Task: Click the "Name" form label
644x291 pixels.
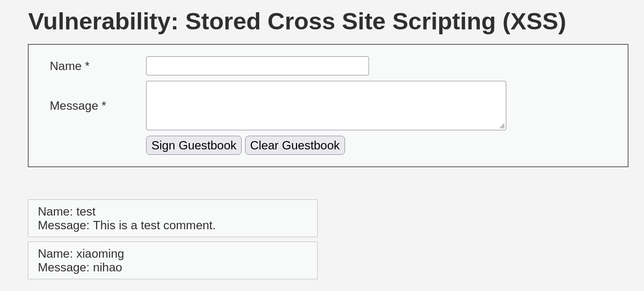Action: [x=66, y=66]
